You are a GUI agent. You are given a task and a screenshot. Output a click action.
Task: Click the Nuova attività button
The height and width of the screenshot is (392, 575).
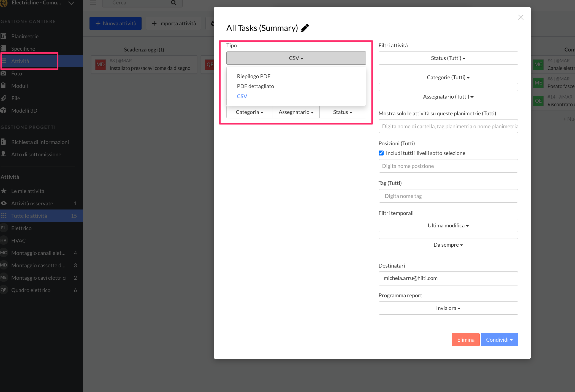click(115, 23)
